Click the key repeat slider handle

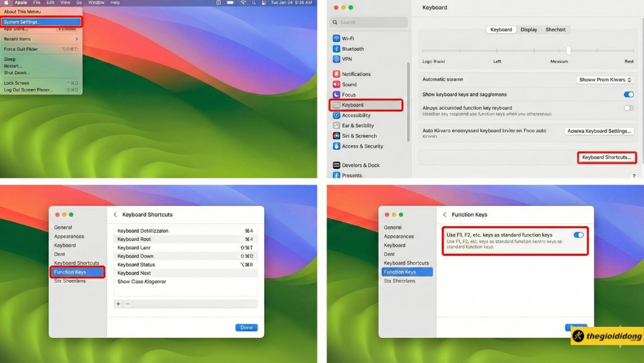click(569, 50)
